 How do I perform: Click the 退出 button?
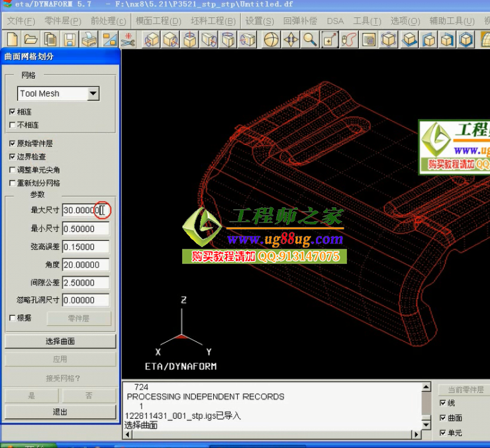pos(60,412)
